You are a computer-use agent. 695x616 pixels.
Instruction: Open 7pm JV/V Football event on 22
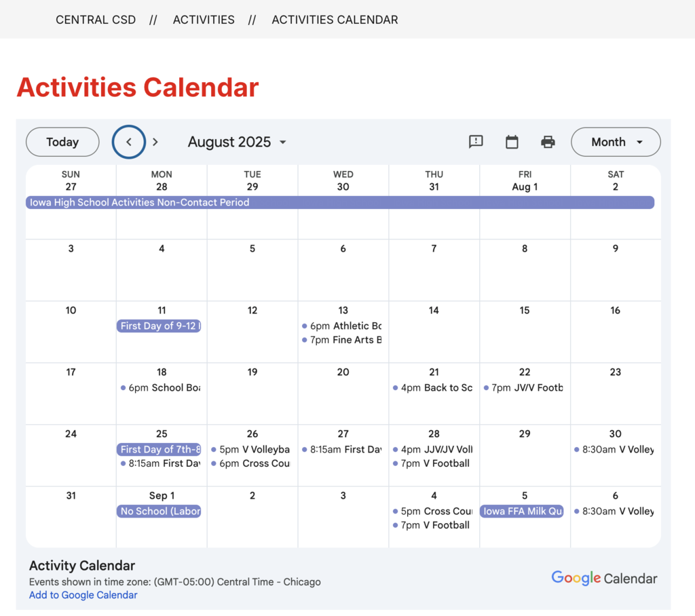click(523, 388)
